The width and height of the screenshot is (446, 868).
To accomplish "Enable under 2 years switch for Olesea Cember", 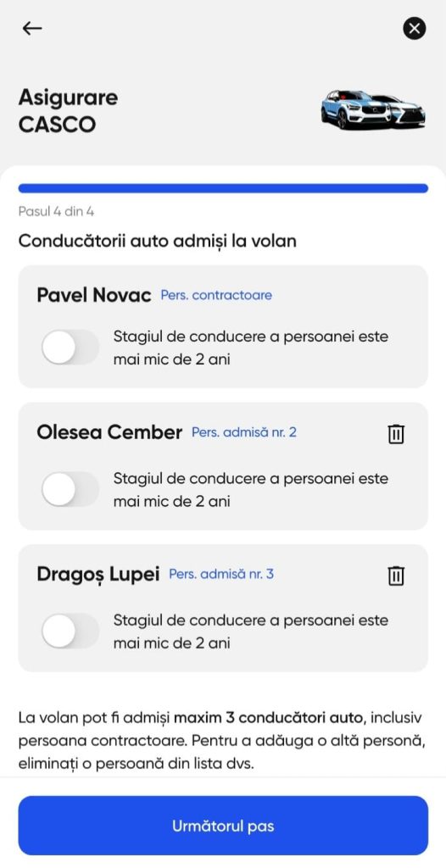I will coord(70,489).
